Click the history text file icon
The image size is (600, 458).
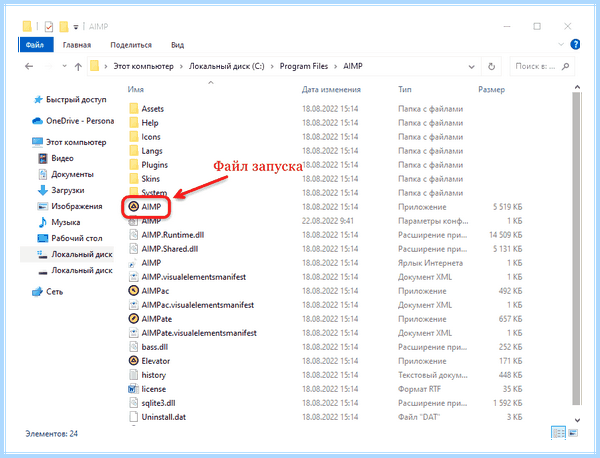(133, 375)
